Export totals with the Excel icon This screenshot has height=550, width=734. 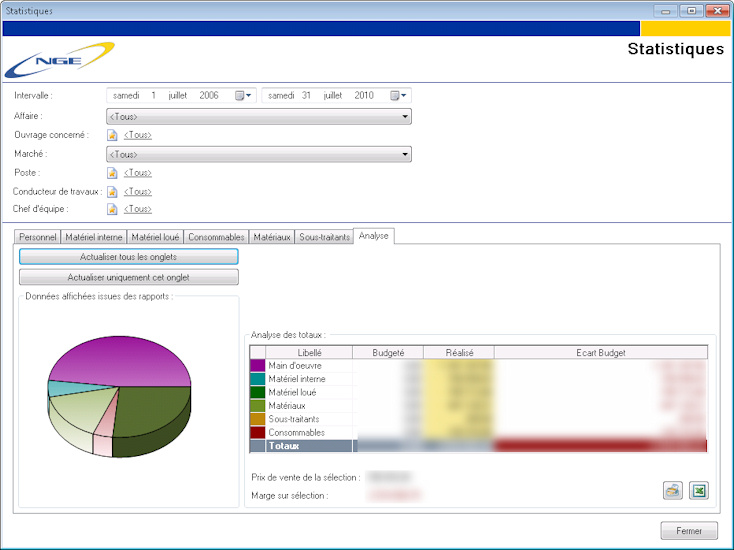(x=700, y=490)
